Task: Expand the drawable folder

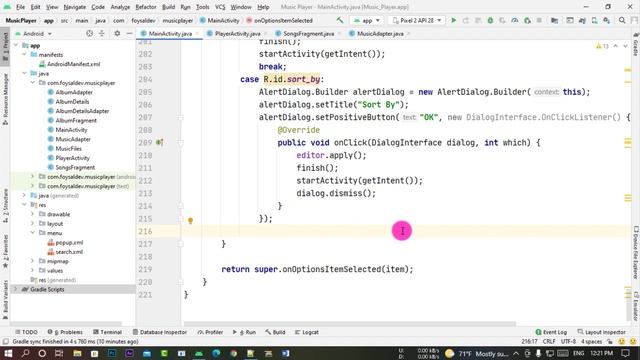Action: coord(33,214)
